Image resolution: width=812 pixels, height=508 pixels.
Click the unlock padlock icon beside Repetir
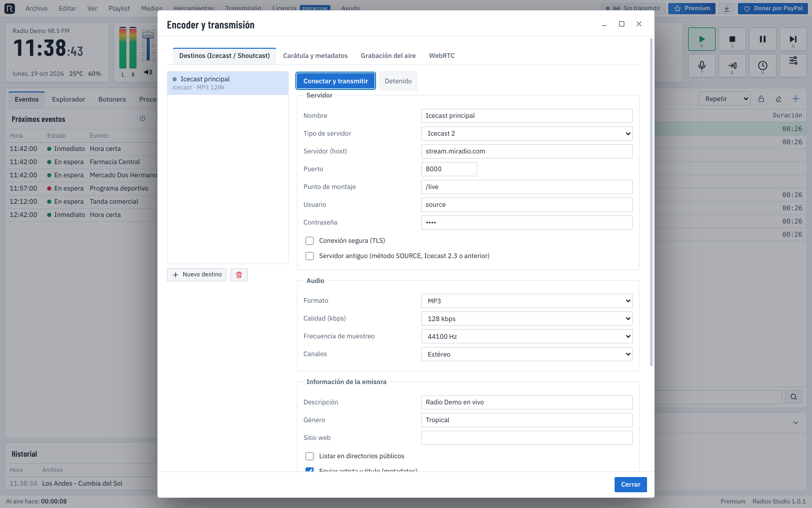coord(761,99)
